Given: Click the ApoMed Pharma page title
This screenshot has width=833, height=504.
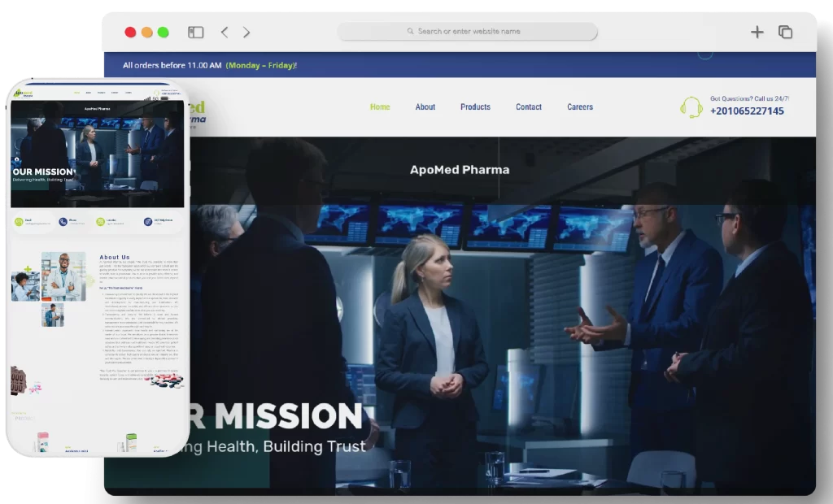Looking at the screenshot, I should 460,170.
